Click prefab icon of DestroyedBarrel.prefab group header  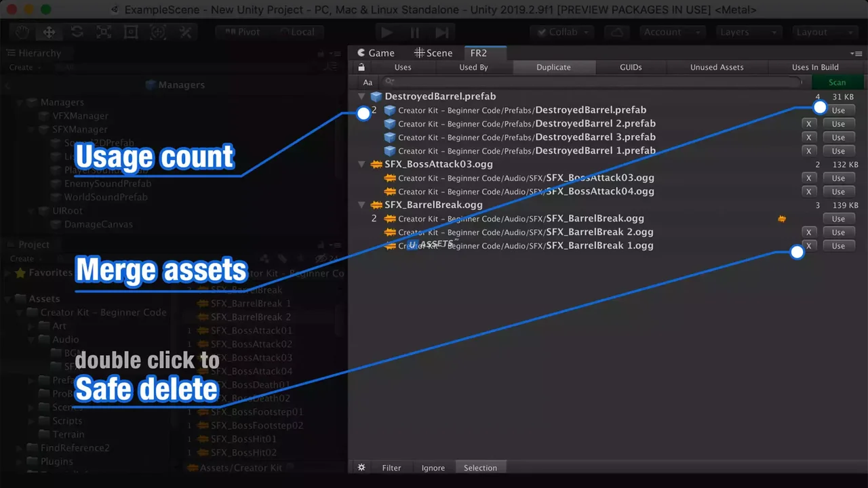pyautogui.click(x=376, y=97)
